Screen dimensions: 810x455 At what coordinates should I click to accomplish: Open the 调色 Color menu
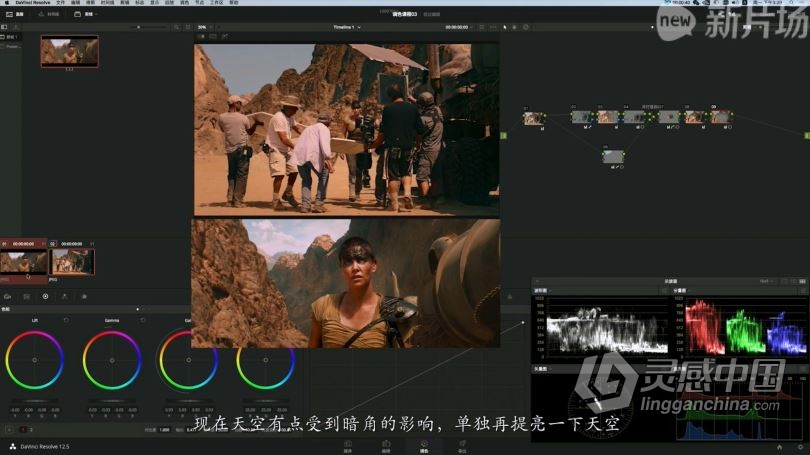[184, 3]
